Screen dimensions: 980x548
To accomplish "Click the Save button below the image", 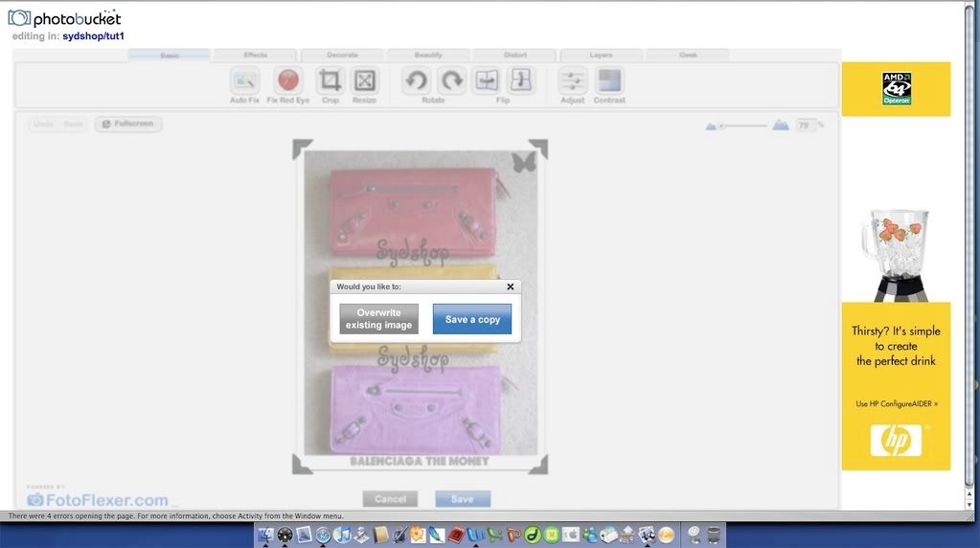I will pos(463,498).
